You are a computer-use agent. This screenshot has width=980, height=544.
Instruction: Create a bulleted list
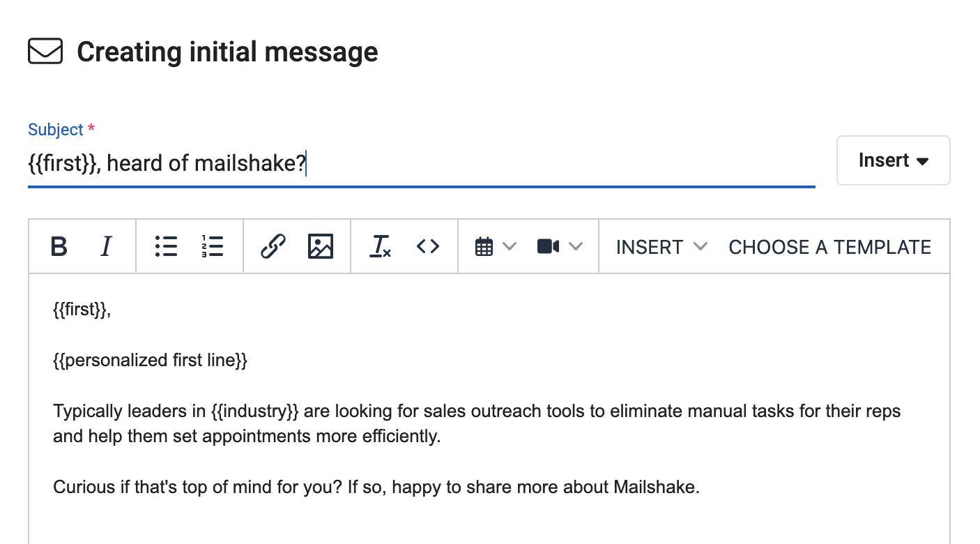click(x=166, y=246)
